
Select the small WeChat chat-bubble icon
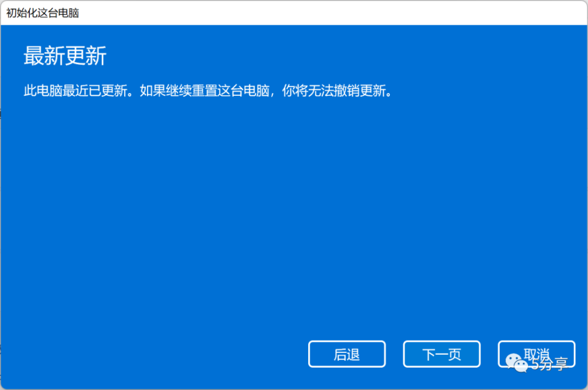[x=516, y=362]
